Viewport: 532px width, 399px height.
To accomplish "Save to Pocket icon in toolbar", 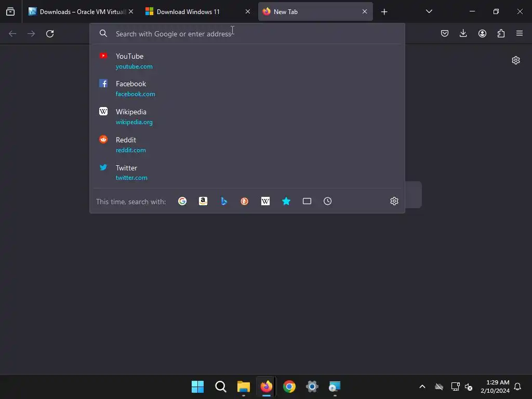I will (445, 33).
